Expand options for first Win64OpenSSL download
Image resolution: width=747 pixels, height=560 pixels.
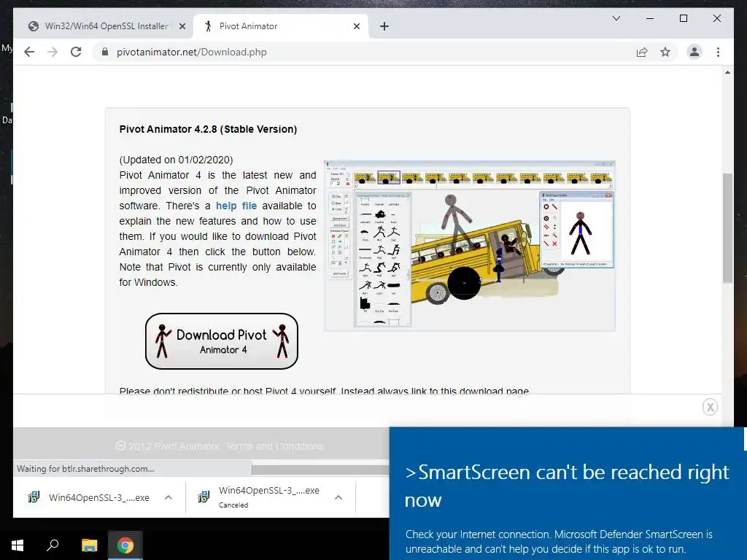[x=169, y=497]
